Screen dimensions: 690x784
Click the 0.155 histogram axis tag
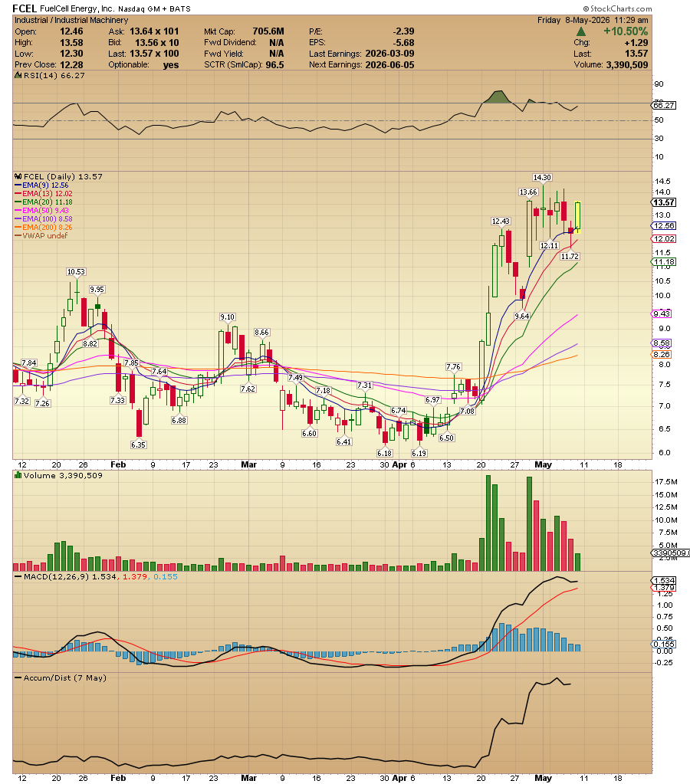tap(665, 645)
